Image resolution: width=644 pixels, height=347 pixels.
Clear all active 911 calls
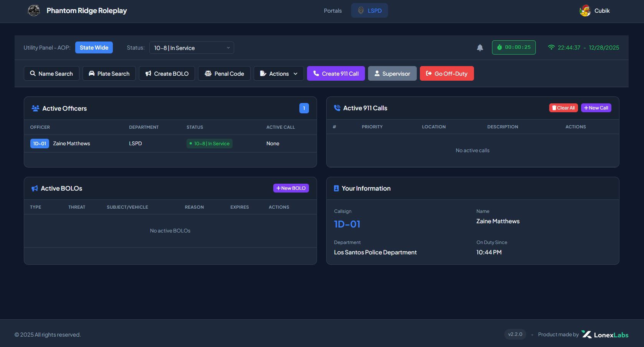563,108
